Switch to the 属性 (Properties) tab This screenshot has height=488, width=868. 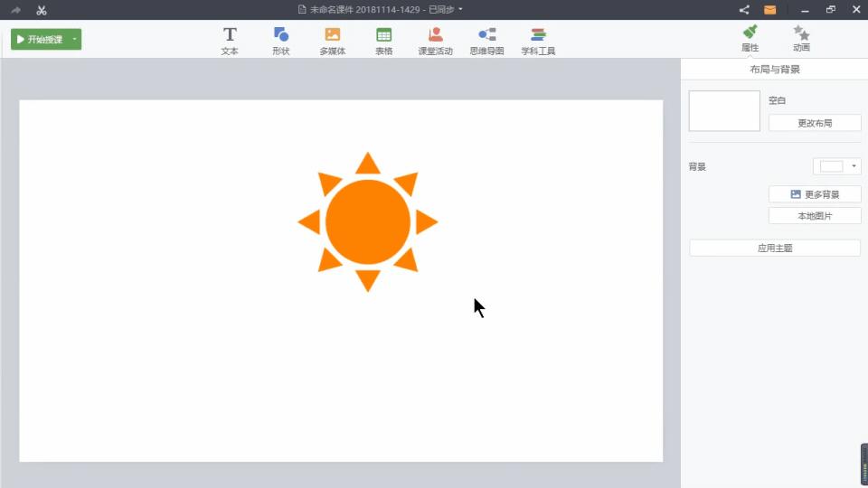pos(750,39)
